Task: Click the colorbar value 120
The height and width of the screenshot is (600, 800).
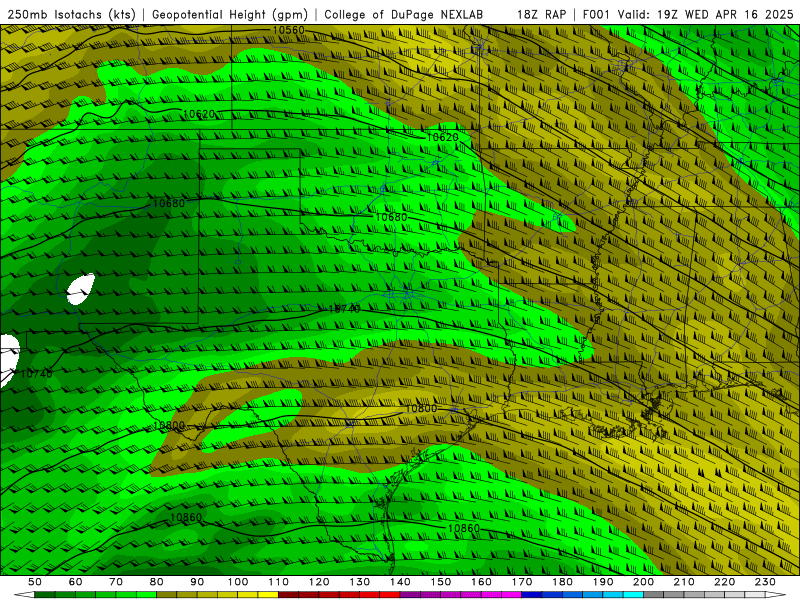Action: 319,582
